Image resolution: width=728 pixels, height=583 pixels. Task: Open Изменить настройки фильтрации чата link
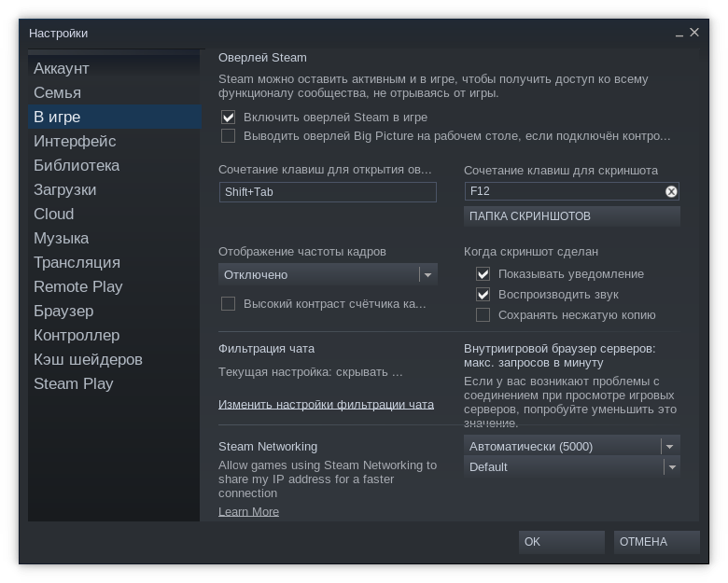(x=326, y=404)
